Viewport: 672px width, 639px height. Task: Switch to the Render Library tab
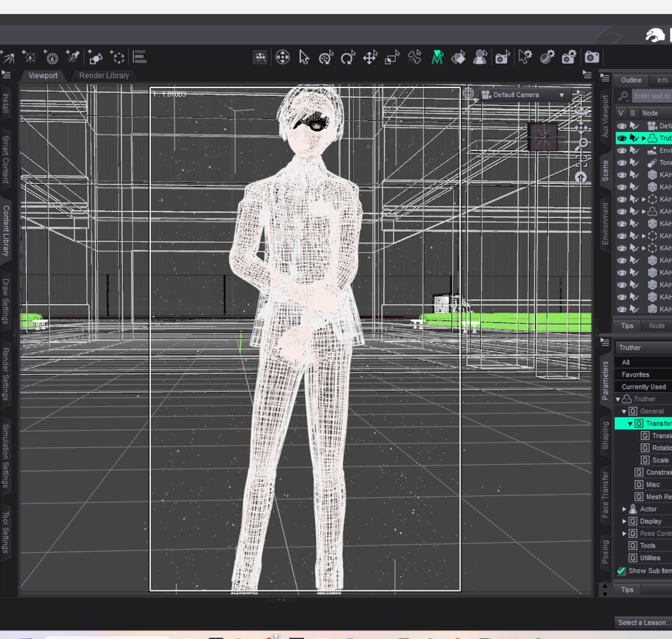(x=104, y=76)
